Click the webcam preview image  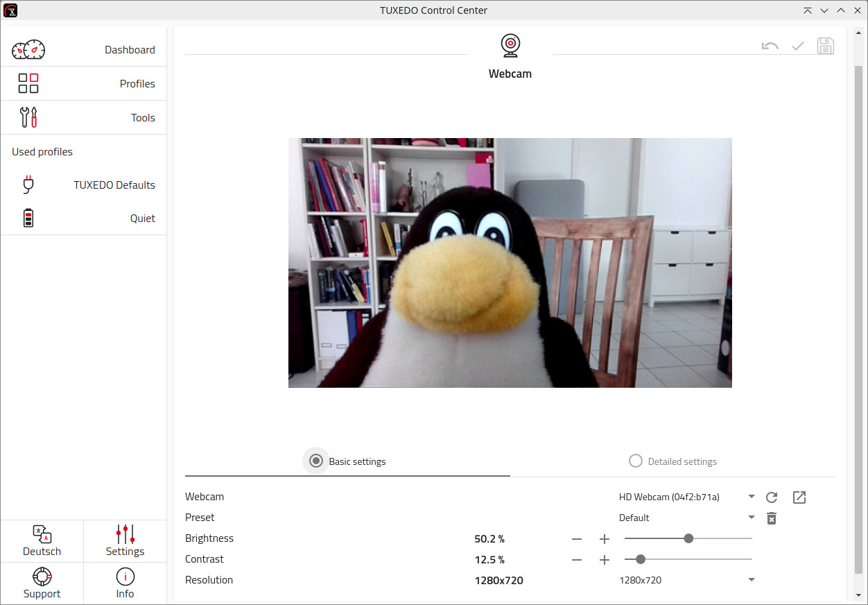[x=510, y=263]
